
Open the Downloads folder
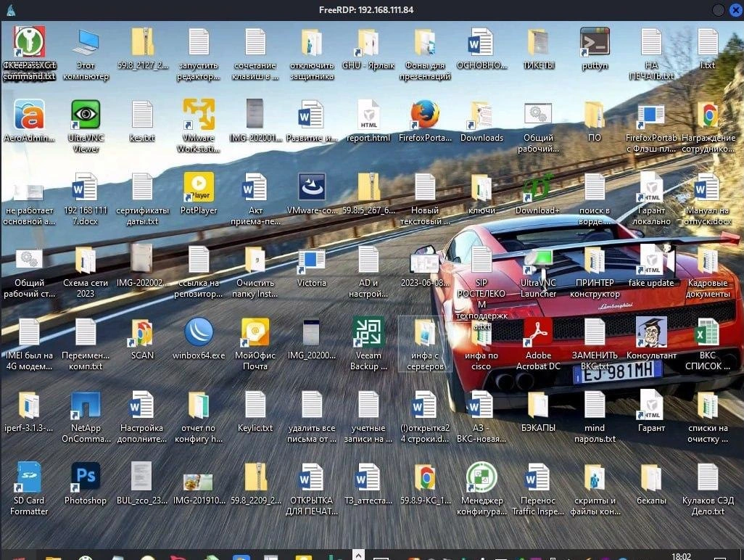coord(481,115)
